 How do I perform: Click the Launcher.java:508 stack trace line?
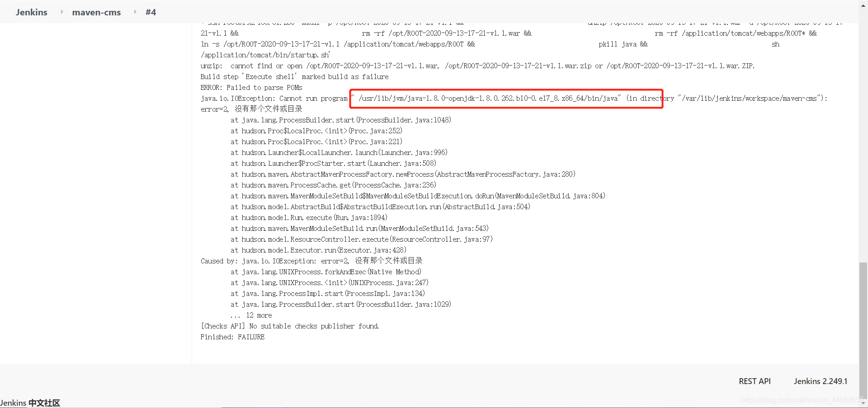[x=334, y=164]
